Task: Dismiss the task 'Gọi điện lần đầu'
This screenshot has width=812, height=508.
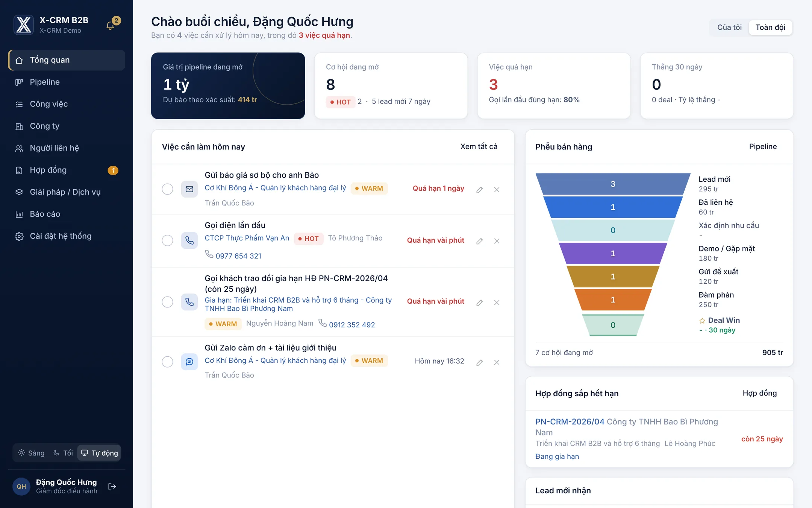Action: [497, 241]
